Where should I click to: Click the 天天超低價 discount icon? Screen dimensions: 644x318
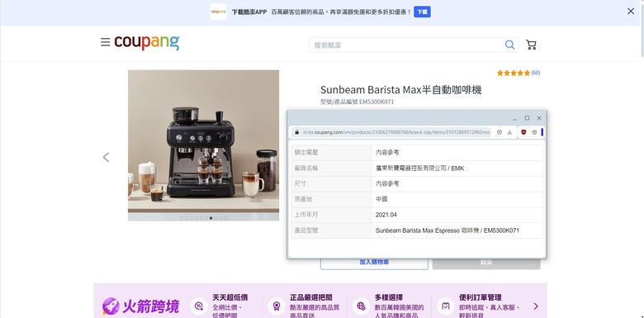[x=199, y=306]
